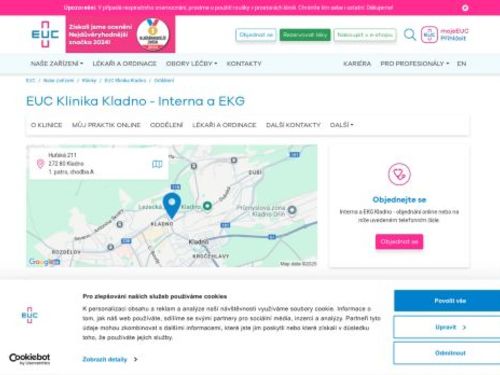
Task: Open 'Další kontakty' tab
Action: [293, 125]
